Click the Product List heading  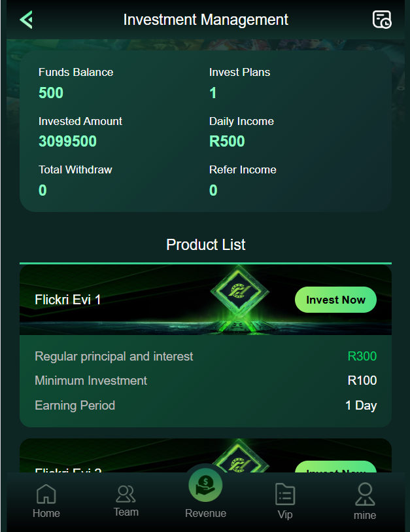click(205, 244)
